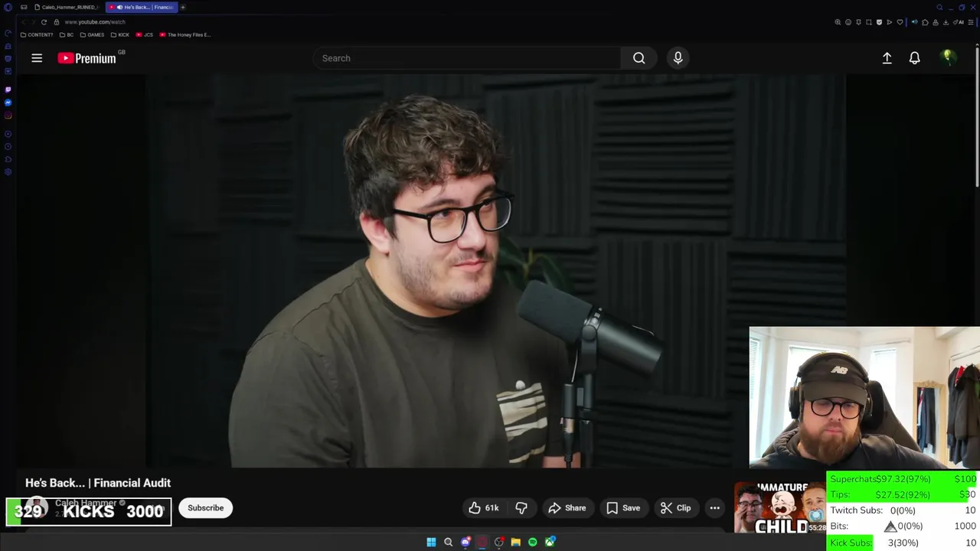Image resolution: width=980 pixels, height=551 pixels.
Task: Open the YouTube hamburger guide menu
Action: tap(37, 58)
